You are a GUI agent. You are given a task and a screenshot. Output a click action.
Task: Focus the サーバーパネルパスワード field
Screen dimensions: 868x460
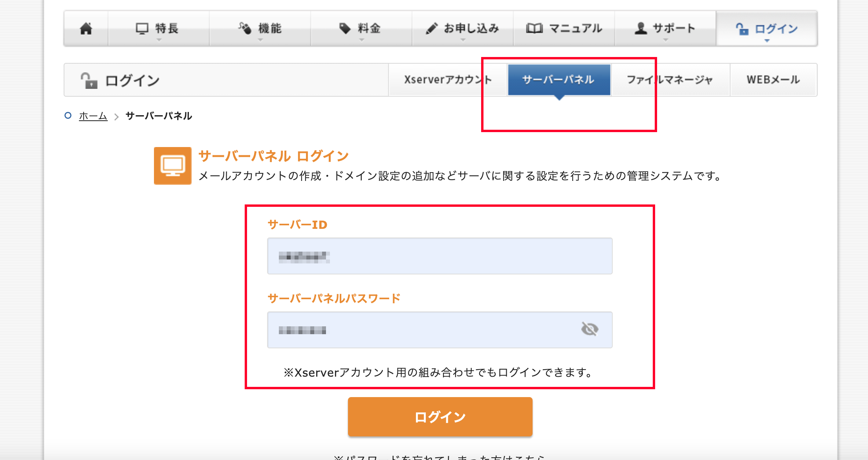424,330
